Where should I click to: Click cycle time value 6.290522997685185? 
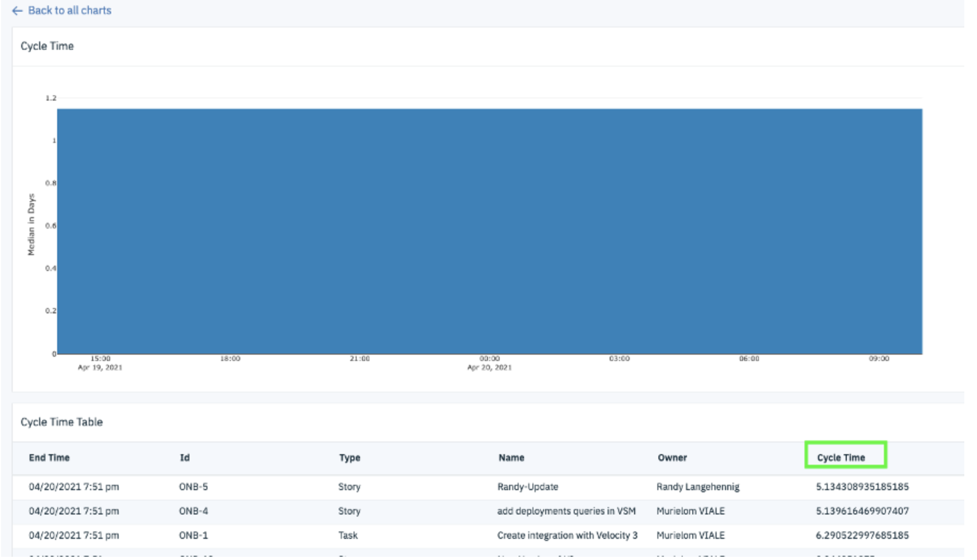862,536
